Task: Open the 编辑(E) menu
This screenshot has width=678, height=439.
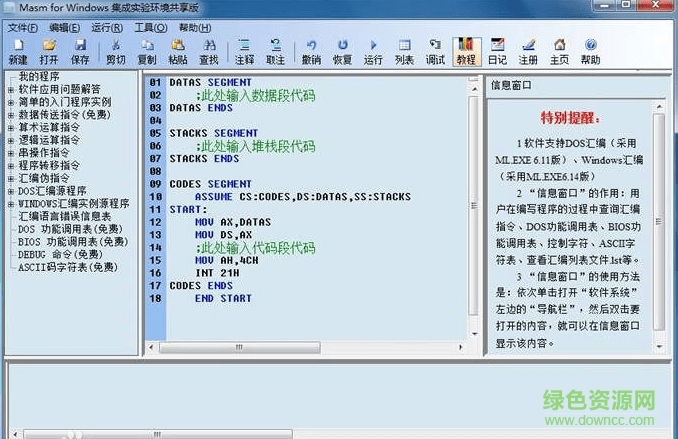Action: click(x=64, y=28)
